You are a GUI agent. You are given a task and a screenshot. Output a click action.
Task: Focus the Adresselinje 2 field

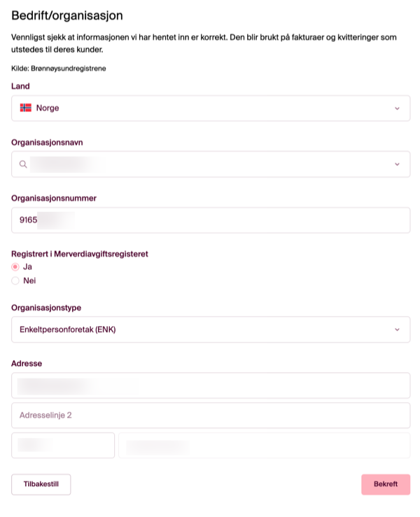coord(210,415)
